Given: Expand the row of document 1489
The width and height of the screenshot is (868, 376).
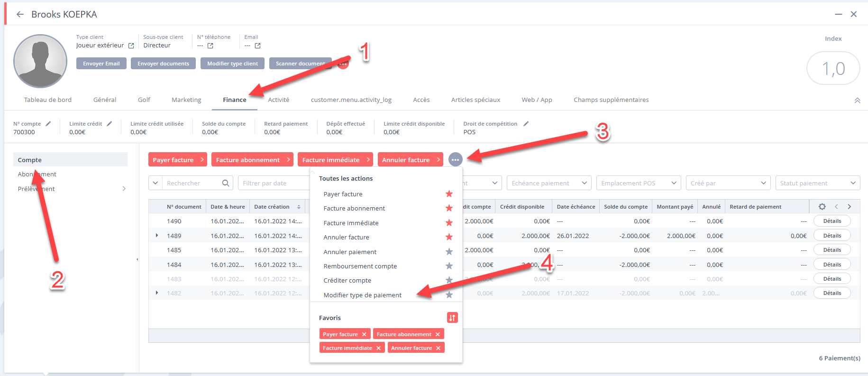Looking at the screenshot, I should pos(157,235).
